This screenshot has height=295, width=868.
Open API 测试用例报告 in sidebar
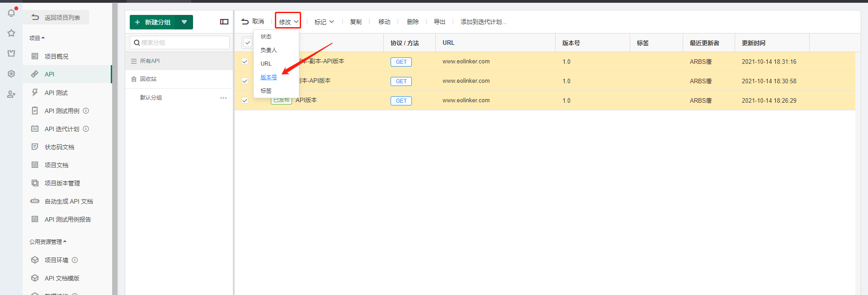tap(68, 219)
